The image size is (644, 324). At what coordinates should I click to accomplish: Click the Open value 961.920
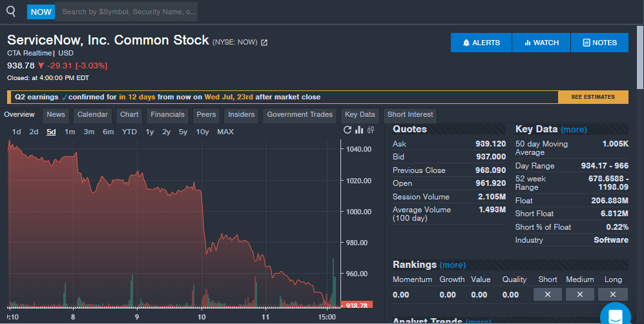(x=491, y=183)
